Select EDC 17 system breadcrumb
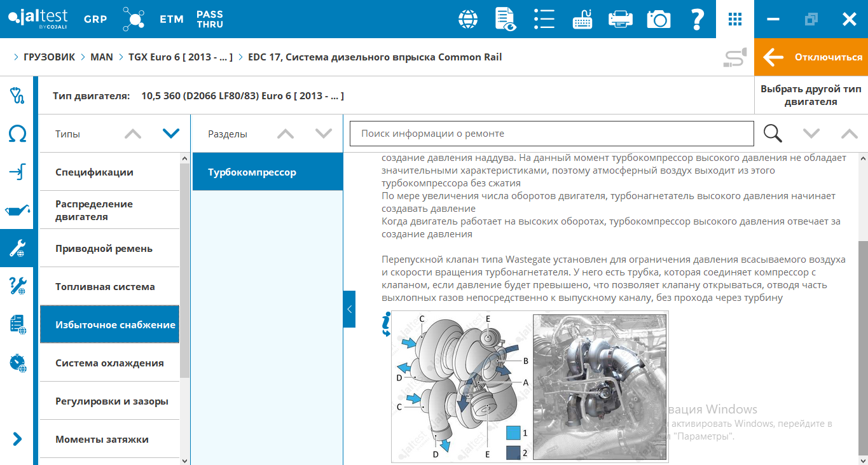 click(375, 57)
